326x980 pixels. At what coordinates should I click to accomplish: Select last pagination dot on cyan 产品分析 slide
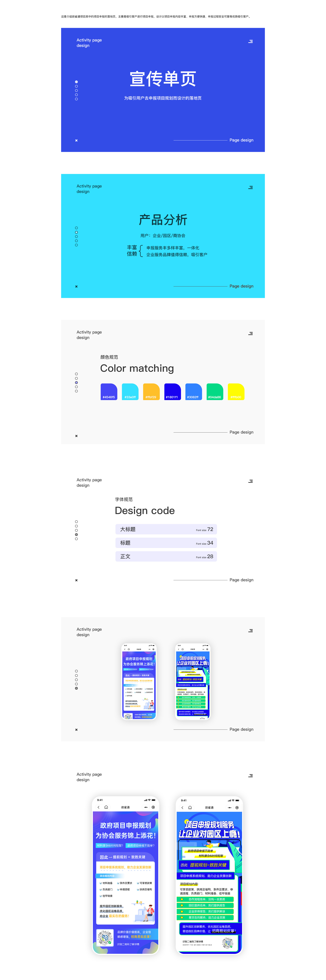click(76, 245)
